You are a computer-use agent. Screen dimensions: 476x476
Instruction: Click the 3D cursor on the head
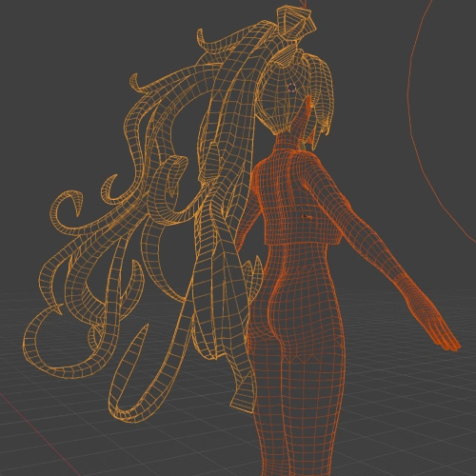(x=291, y=88)
